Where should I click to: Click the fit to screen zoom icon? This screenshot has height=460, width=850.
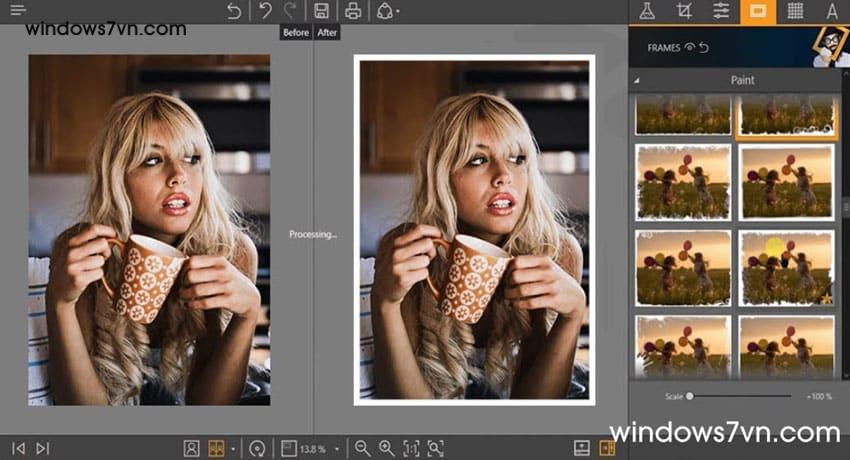[x=436, y=448]
